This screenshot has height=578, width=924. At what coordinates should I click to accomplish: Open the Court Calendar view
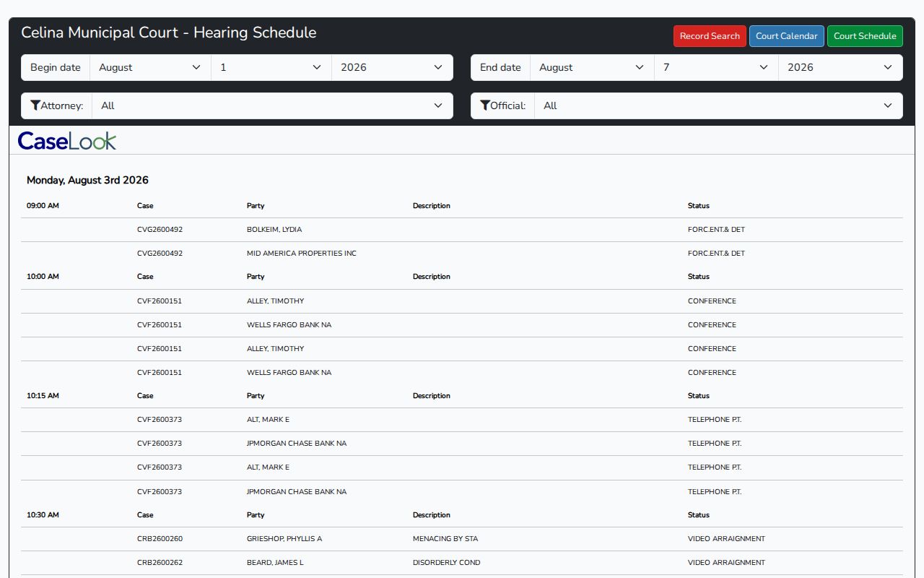(786, 36)
